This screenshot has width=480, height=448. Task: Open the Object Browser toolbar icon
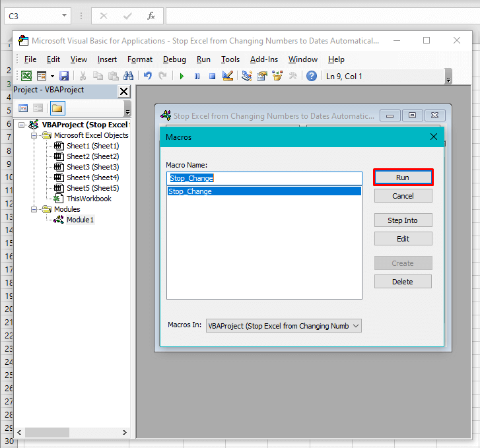(x=277, y=76)
